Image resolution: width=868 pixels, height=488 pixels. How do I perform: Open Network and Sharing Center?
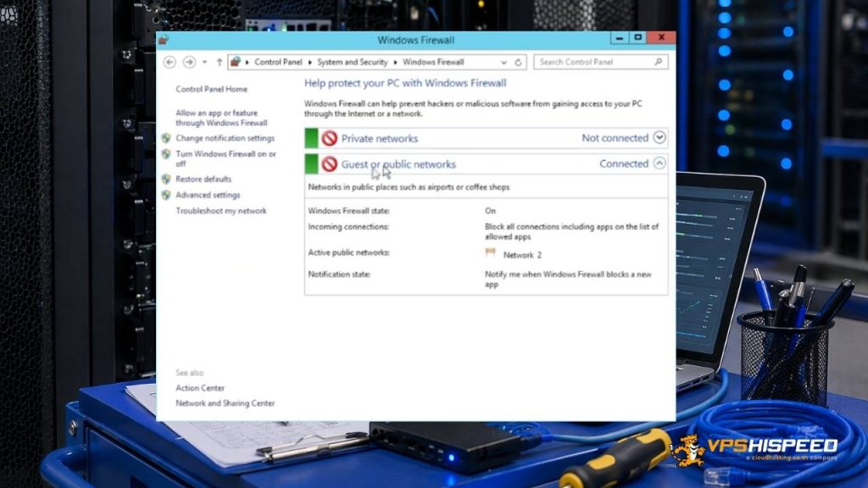click(225, 403)
